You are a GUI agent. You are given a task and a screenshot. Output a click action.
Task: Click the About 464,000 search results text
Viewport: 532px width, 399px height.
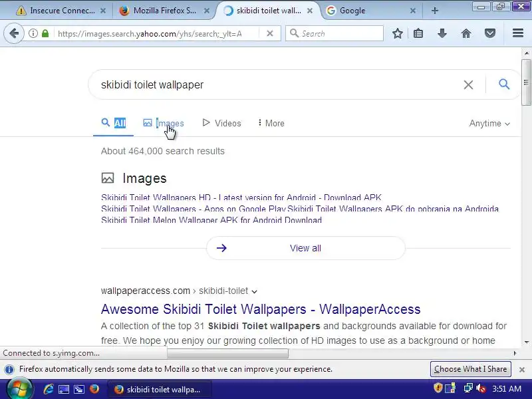click(x=163, y=151)
